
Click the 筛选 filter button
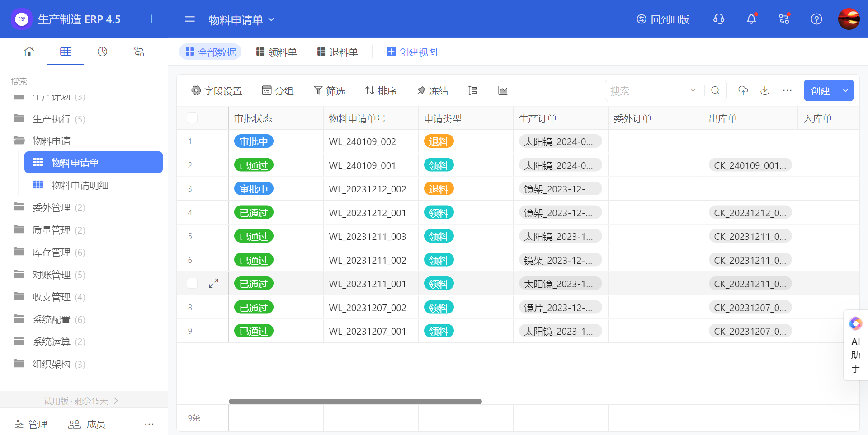(x=330, y=91)
